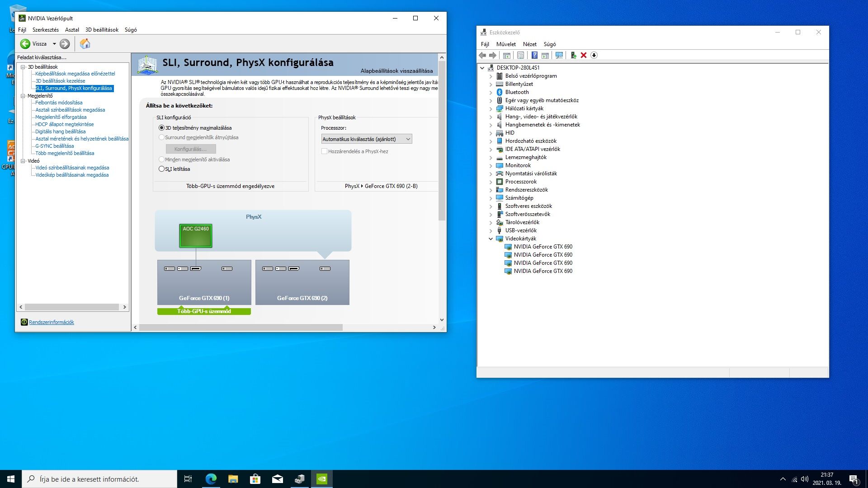Viewport: 868px width, 488px height.
Task: Click the Konfigurálás... button
Action: tap(191, 149)
